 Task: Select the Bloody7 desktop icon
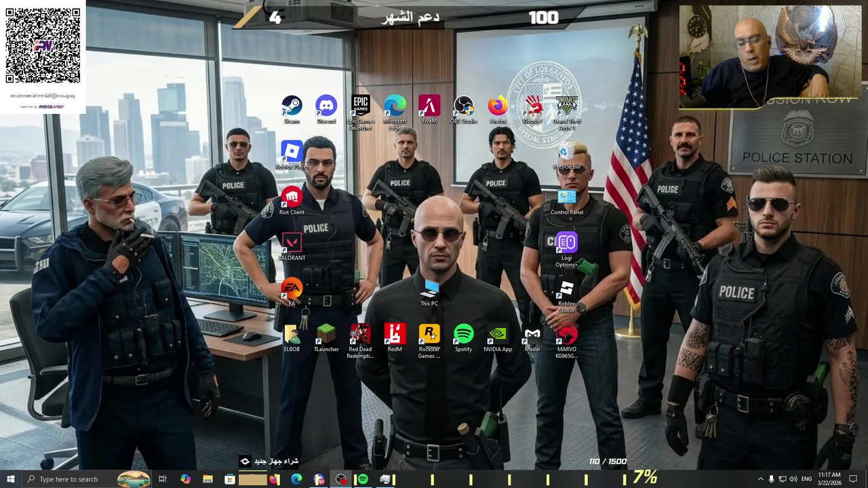coord(532,110)
